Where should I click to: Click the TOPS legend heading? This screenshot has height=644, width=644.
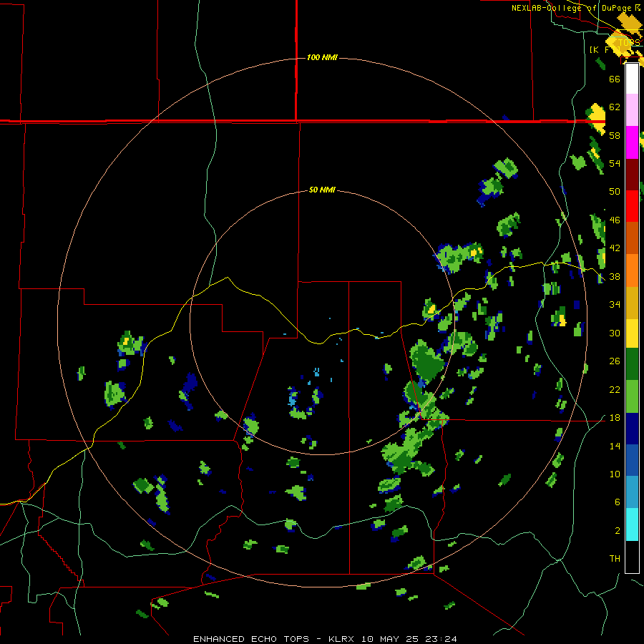click(x=629, y=43)
